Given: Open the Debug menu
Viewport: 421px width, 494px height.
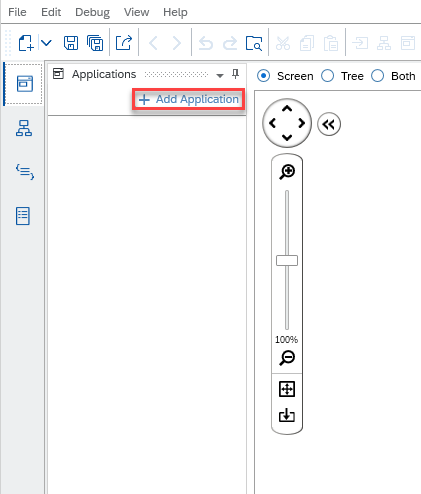Looking at the screenshot, I should [x=92, y=12].
